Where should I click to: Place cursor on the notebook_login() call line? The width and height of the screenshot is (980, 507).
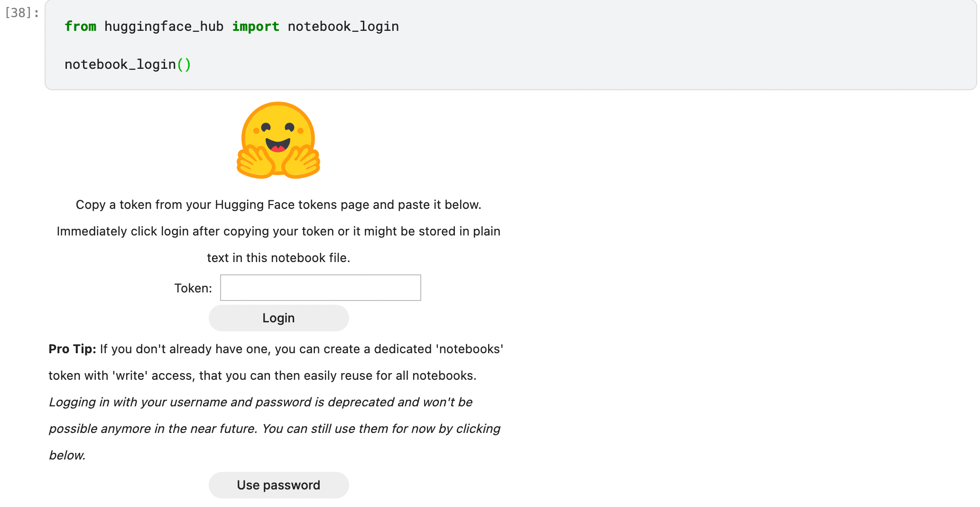coord(120,65)
